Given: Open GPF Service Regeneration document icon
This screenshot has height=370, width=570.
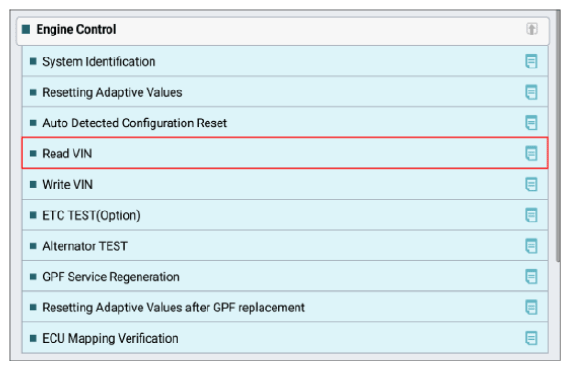Looking at the screenshot, I should coord(531,277).
